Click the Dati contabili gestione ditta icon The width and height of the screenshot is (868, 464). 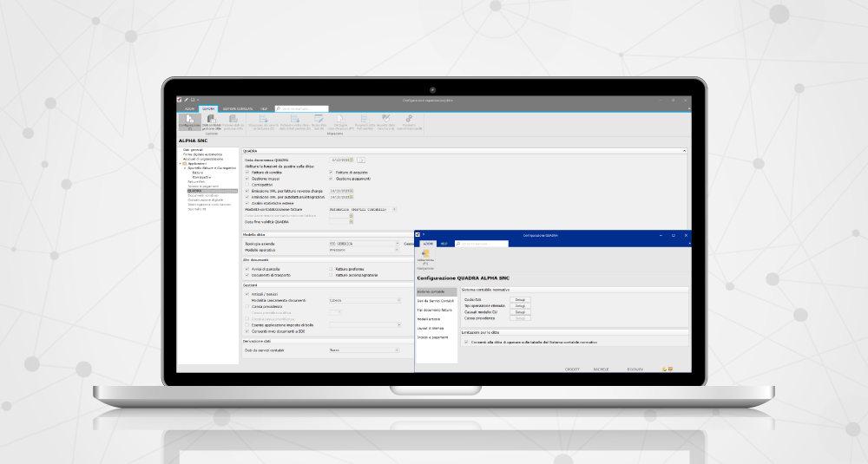212,122
